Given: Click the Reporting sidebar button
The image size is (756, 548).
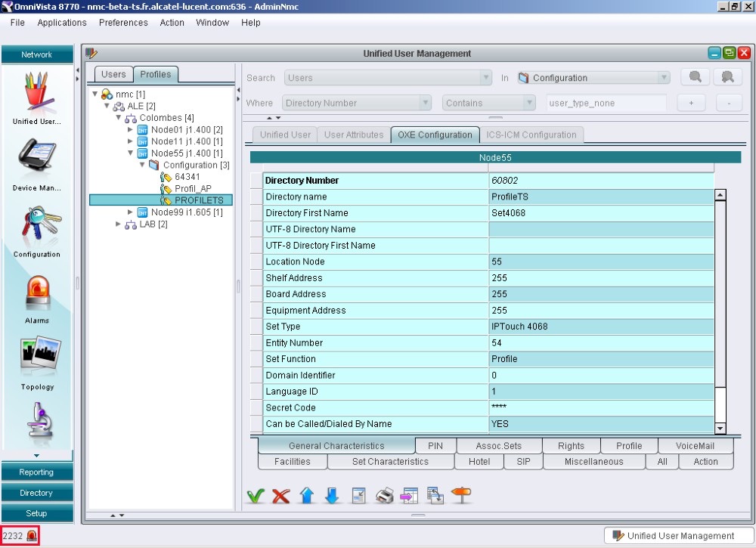Looking at the screenshot, I should click(x=37, y=472).
